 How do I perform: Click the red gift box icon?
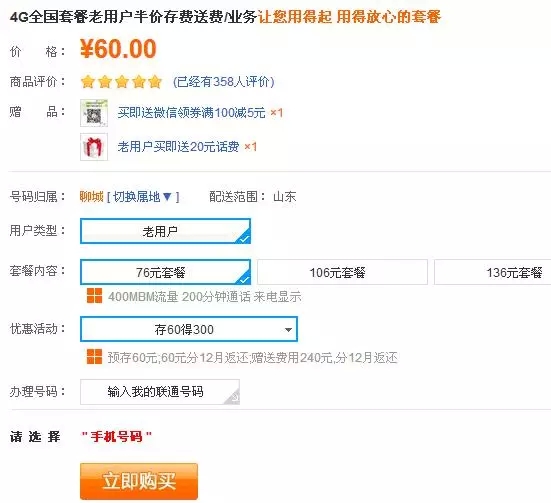(94, 147)
